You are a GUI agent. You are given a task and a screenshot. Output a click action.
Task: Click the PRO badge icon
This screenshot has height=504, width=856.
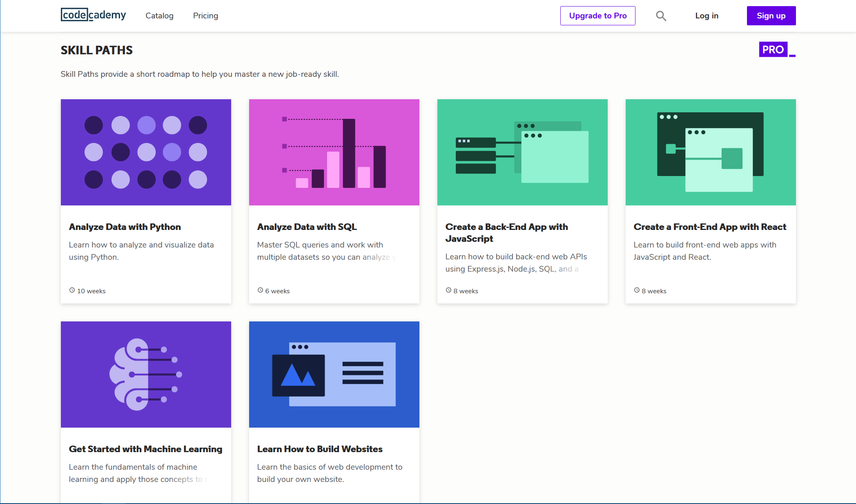click(x=777, y=49)
